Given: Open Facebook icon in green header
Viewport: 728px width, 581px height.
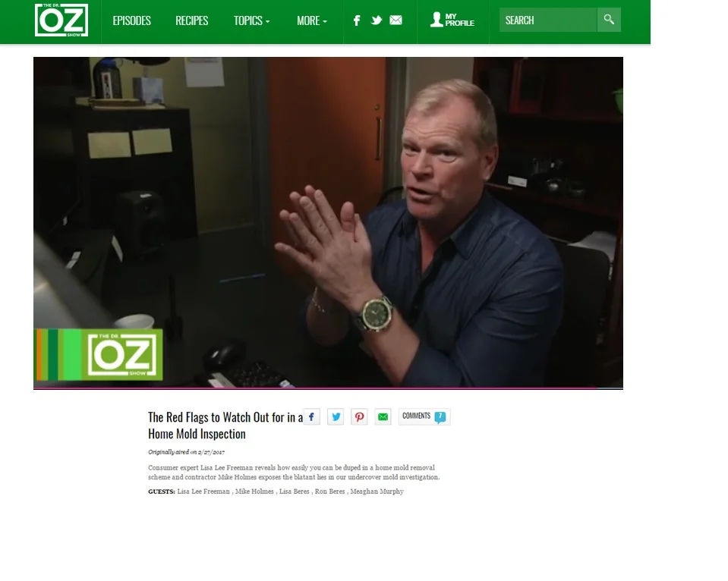Looking at the screenshot, I should 357,20.
